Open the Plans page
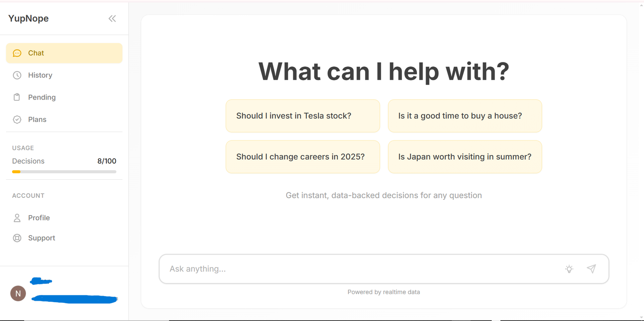This screenshot has height=321, width=644. point(64,120)
